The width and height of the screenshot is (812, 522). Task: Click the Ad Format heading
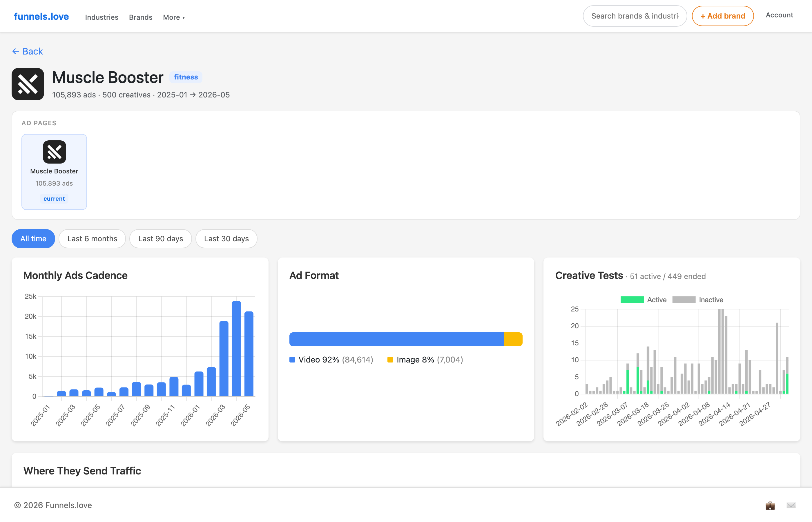[x=314, y=275]
